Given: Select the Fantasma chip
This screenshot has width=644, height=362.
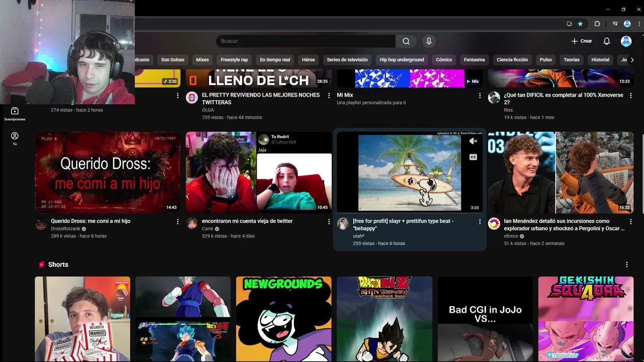Looking at the screenshot, I should click(474, 60).
